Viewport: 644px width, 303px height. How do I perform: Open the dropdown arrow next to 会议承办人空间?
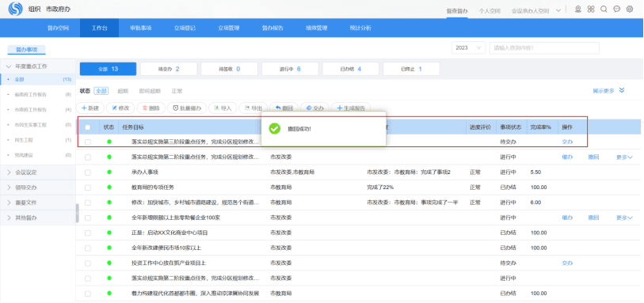pos(558,10)
